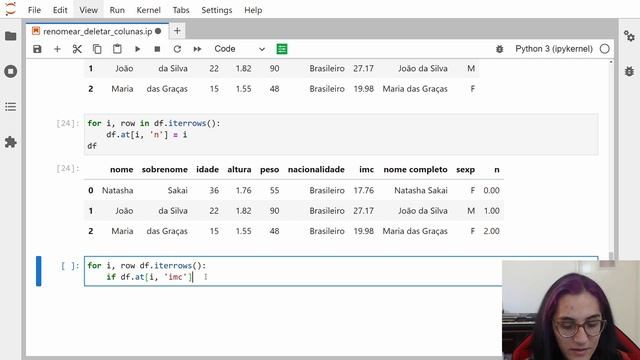
Task: Click the code cell with df.at[i, 'n']
Action: 341,134
